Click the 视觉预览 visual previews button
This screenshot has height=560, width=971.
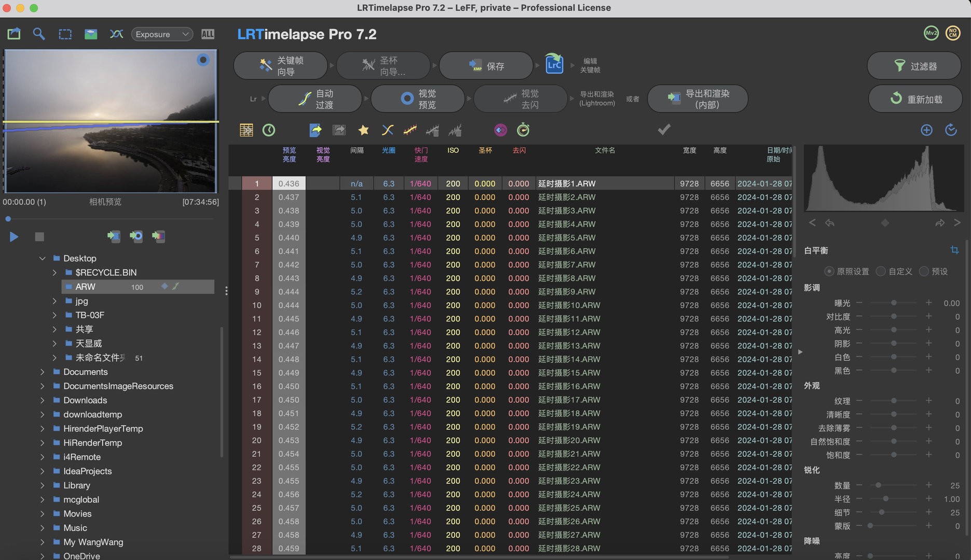(418, 99)
